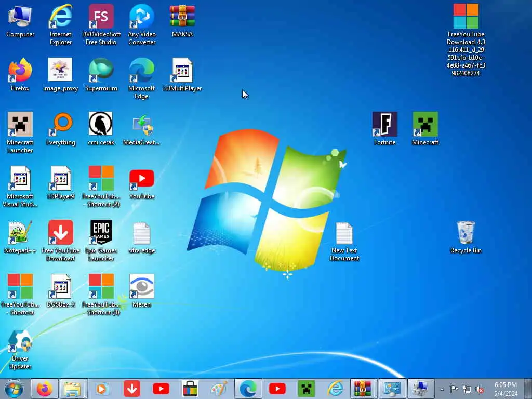The image size is (532, 399).
Task: Select the Epic Games Launcher shortcut
Action: (x=101, y=241)
